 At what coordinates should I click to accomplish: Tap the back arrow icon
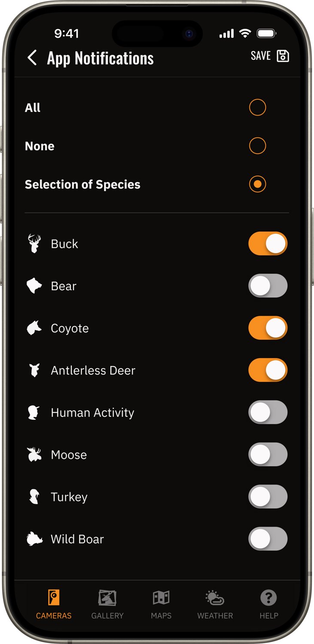coord(32,58)
